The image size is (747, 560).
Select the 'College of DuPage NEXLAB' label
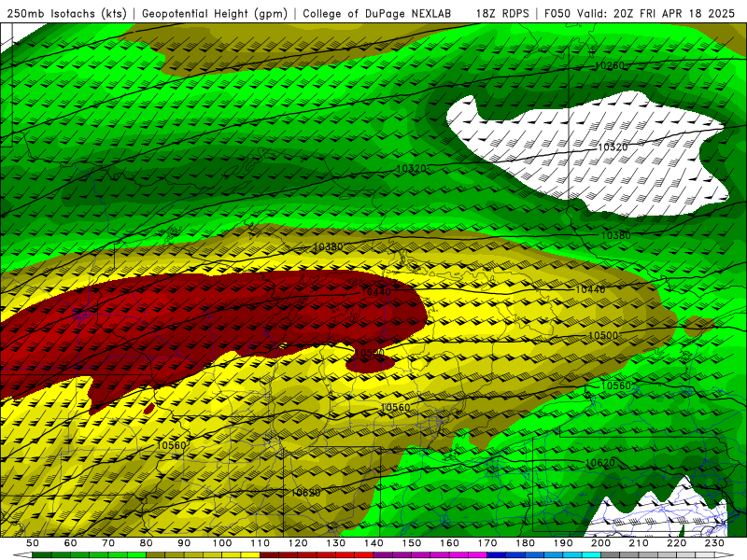[x=377, y=13]
